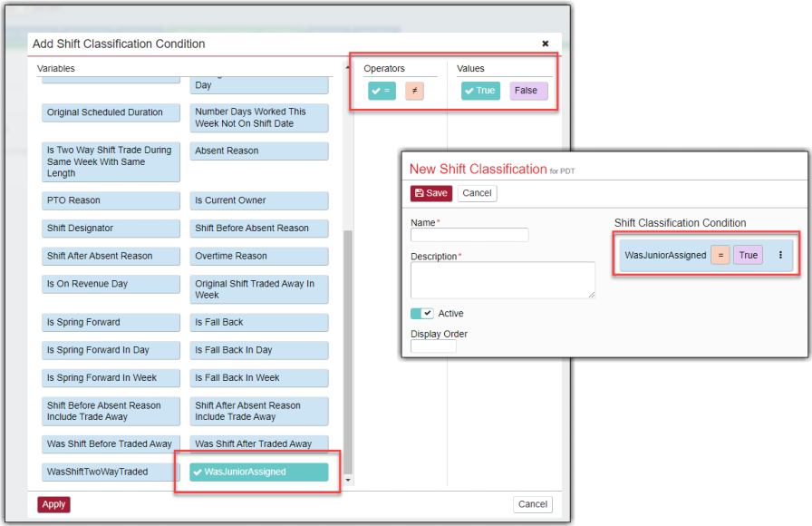Click the Save button
The image size is (812, 526).
[430, 193]
